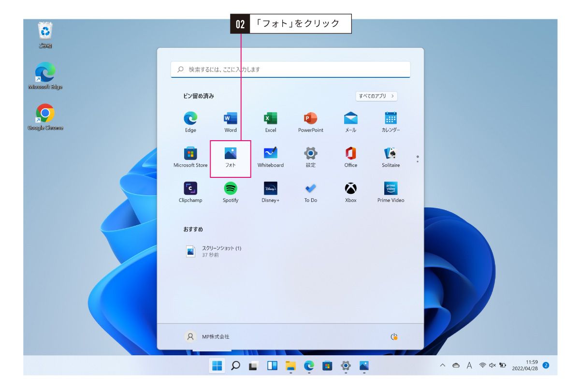Open Edge from the taskbar

pyautogui.click(x=309, y=366)
